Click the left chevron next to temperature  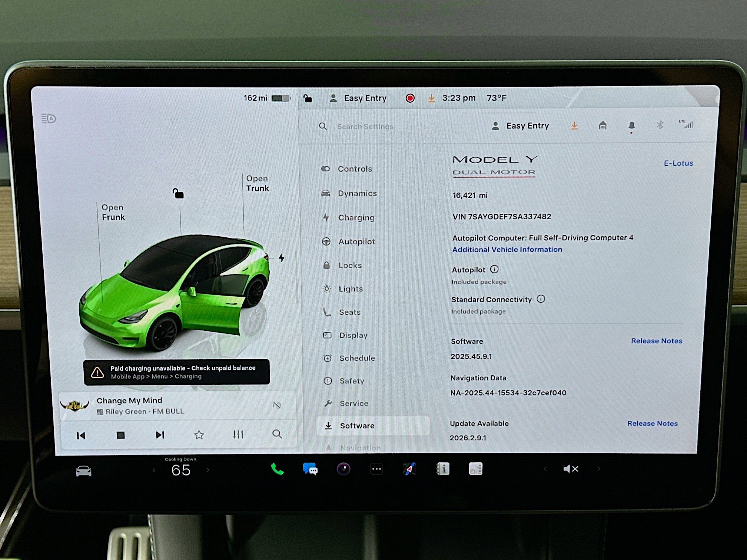click(x=154, y=469)
